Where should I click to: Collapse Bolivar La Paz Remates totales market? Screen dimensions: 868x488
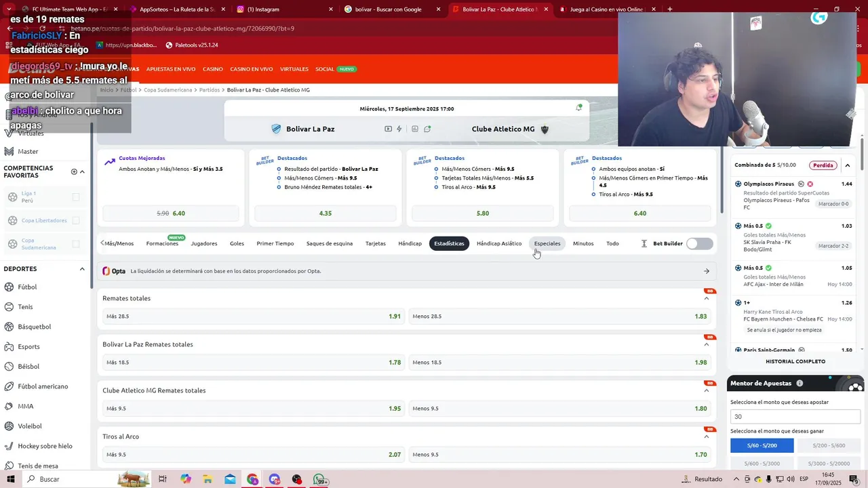(706, 344)
